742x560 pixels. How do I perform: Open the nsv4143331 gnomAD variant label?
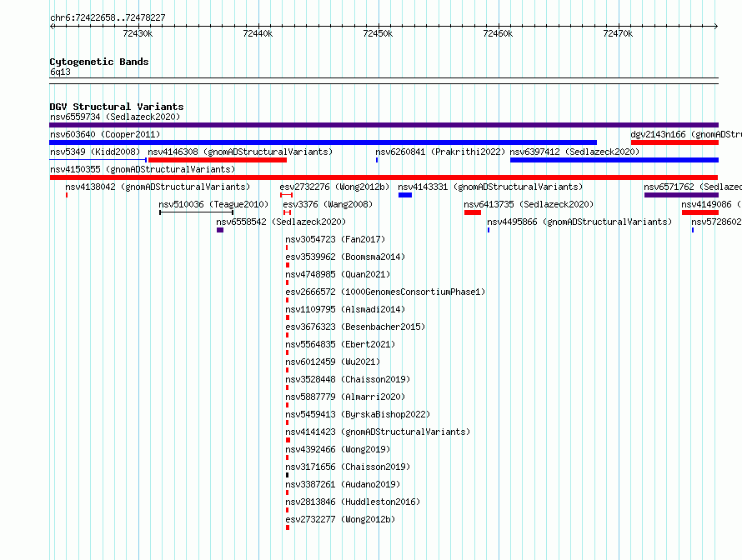tap(490, 187)
